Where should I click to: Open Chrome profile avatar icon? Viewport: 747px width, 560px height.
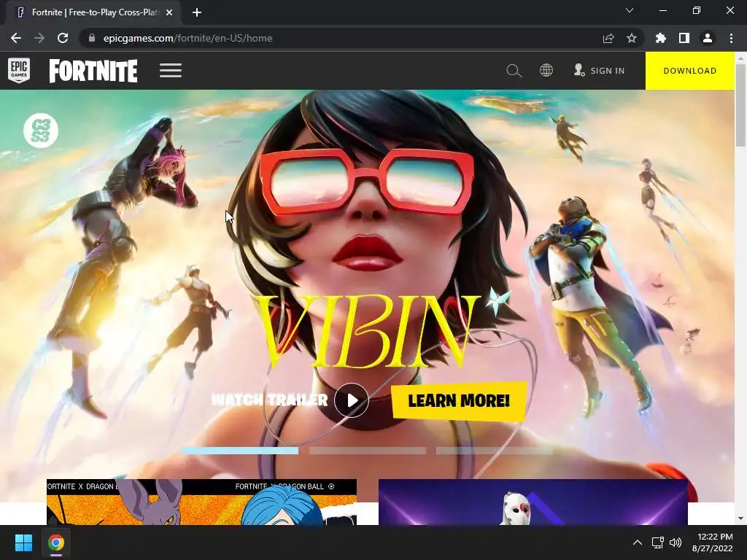pyautogui.click(x=708, y=38)
